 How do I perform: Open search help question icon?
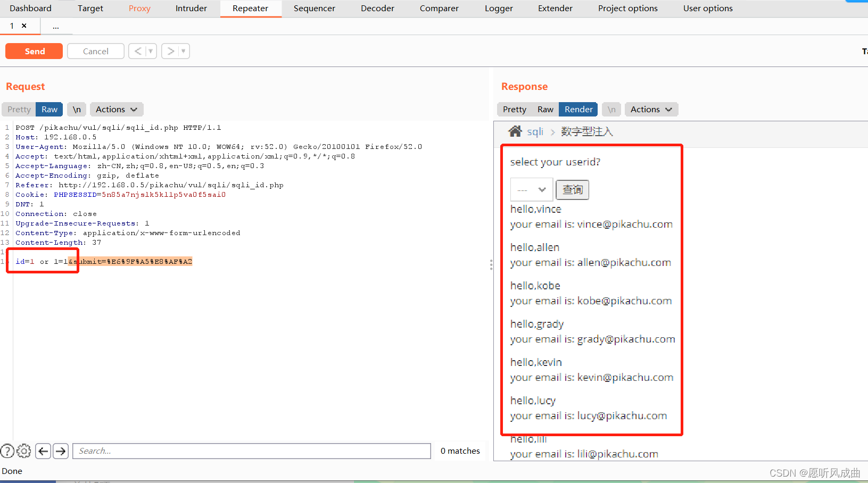7,451
